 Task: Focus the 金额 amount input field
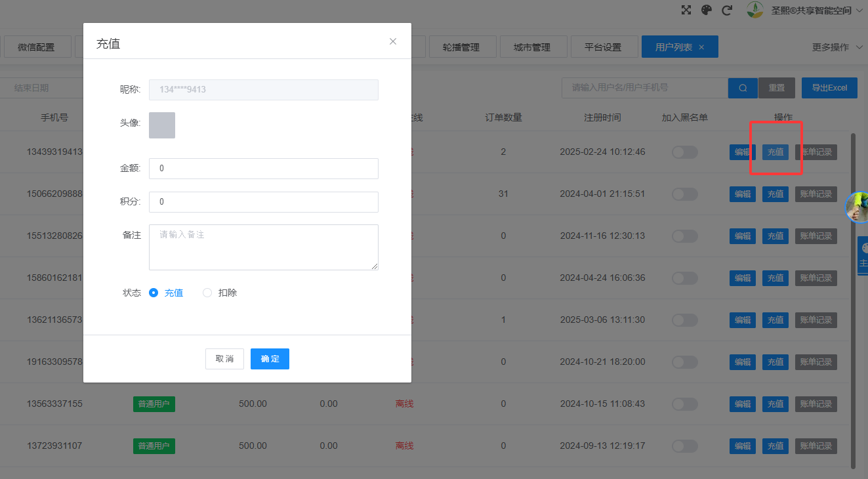pos(264,169)
